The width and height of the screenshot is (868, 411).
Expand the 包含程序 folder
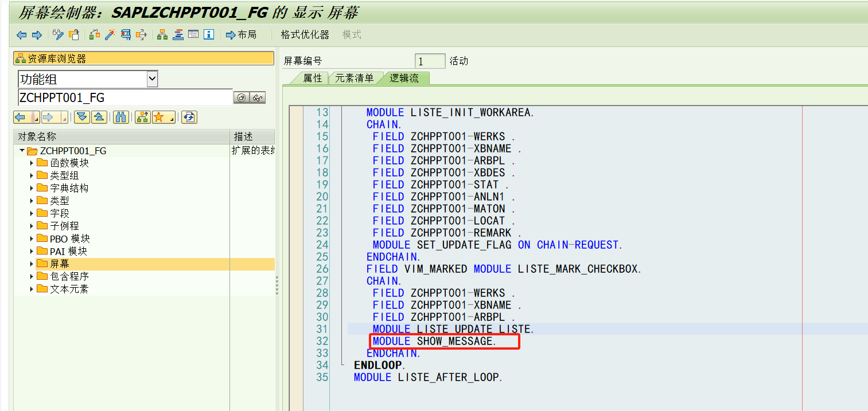coord(32,277)
